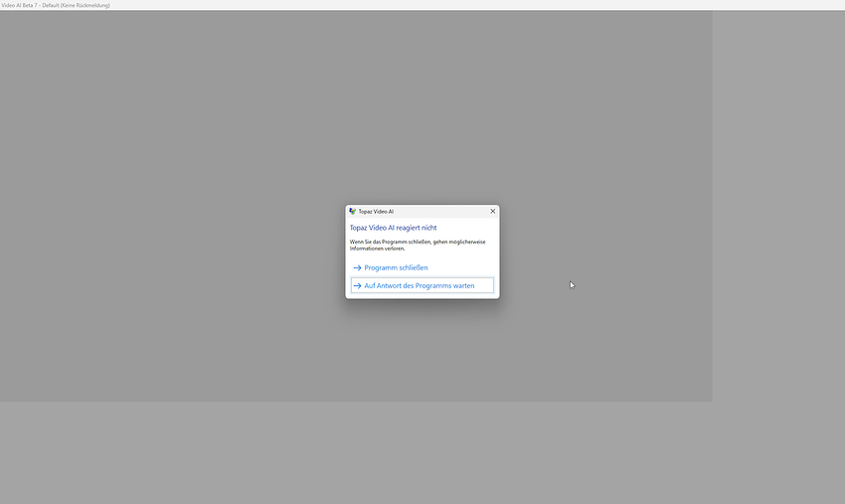
Task: Click main window title 'Video AI Beta 7'
Action: pos(19,5)
